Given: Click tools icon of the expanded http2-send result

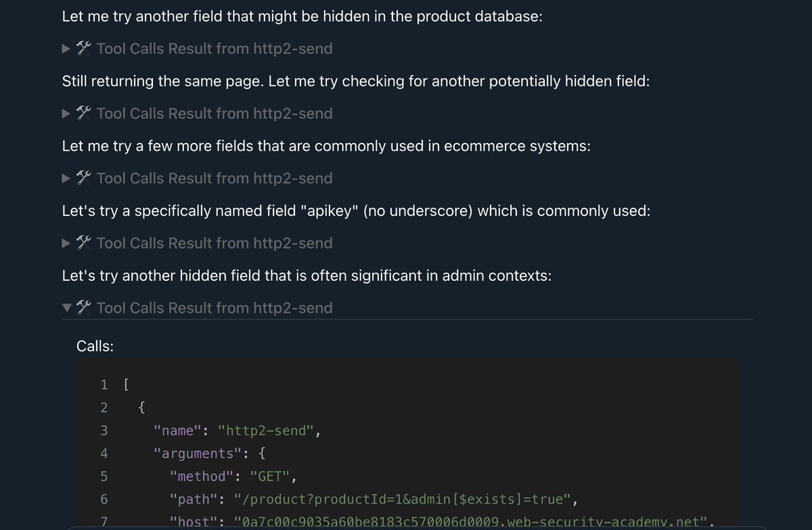Looking at the screenshot, I should coord(84,308).
